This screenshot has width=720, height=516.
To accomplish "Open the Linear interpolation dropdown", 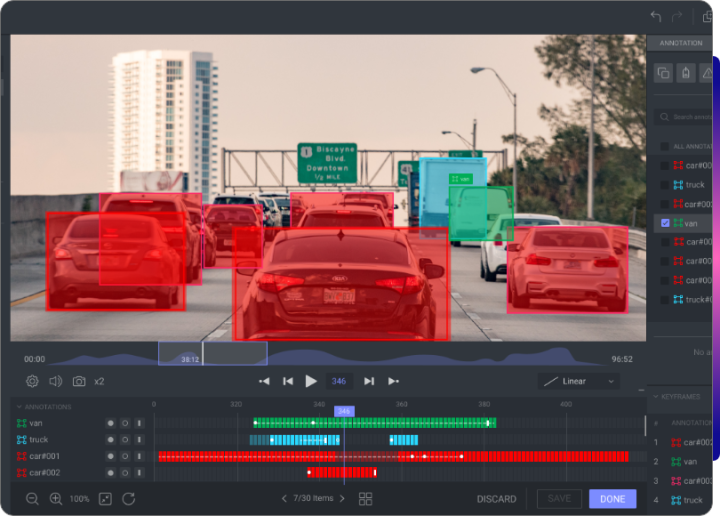I will point(579,381).
